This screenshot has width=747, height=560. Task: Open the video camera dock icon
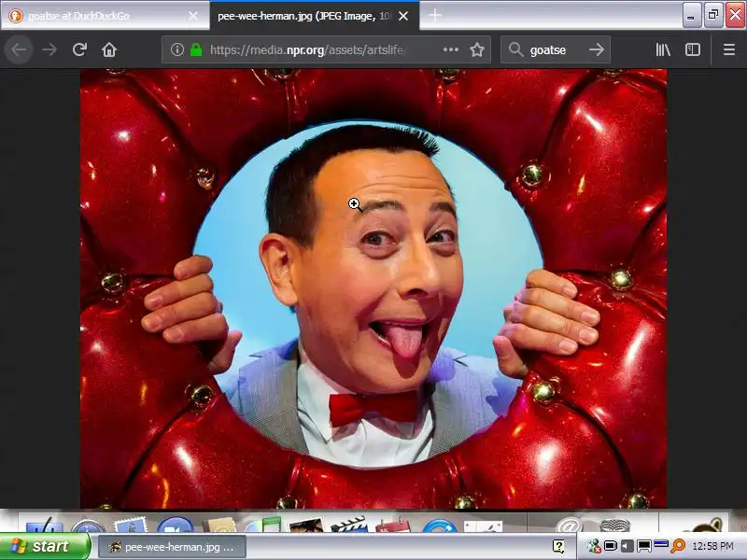[175, 525]
